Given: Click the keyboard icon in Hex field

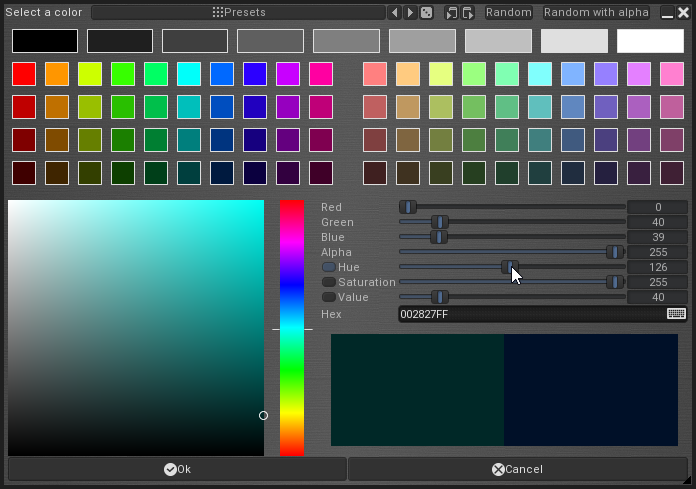Looking at the screenshot, I should pyautogui.click(x=676, y=314).
